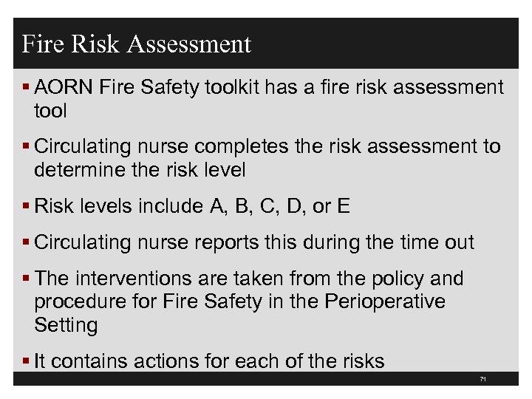Click the bullet marker before "Circulating nurse completes"
This screenshot has width=532, height=399.
(x=27, y=147)
